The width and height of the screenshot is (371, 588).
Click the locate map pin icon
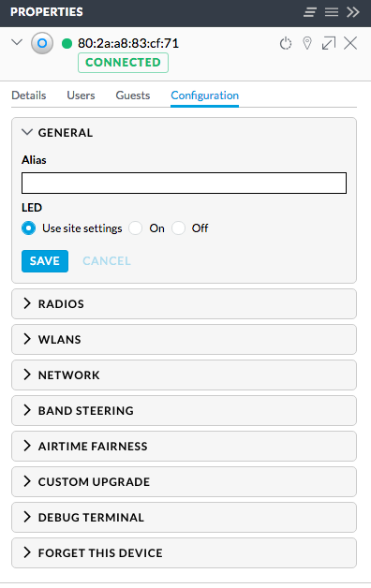click(307, 43)
